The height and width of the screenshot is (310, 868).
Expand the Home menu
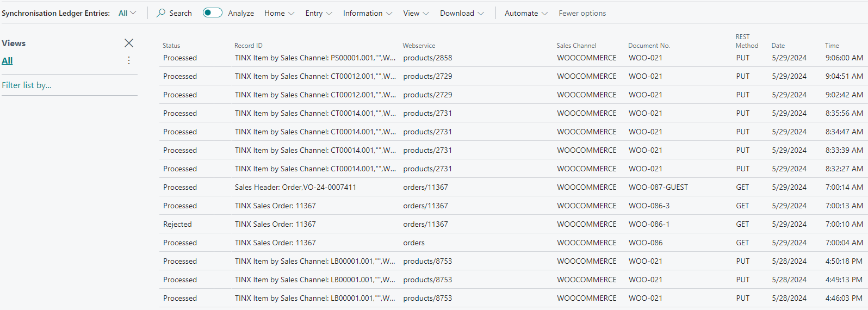pos(280,13)
